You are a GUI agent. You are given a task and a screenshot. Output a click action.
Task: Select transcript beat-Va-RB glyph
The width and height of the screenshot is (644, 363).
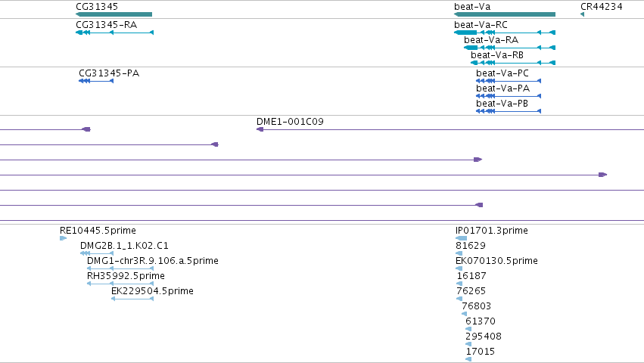(513, 63)
